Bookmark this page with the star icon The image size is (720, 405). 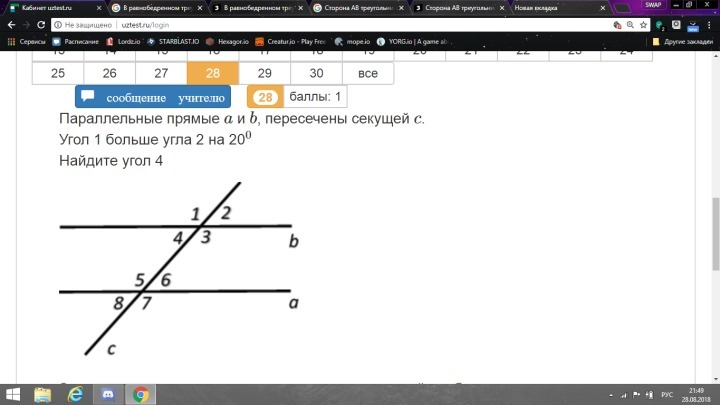pyautogui.click(x=643, y=25)
